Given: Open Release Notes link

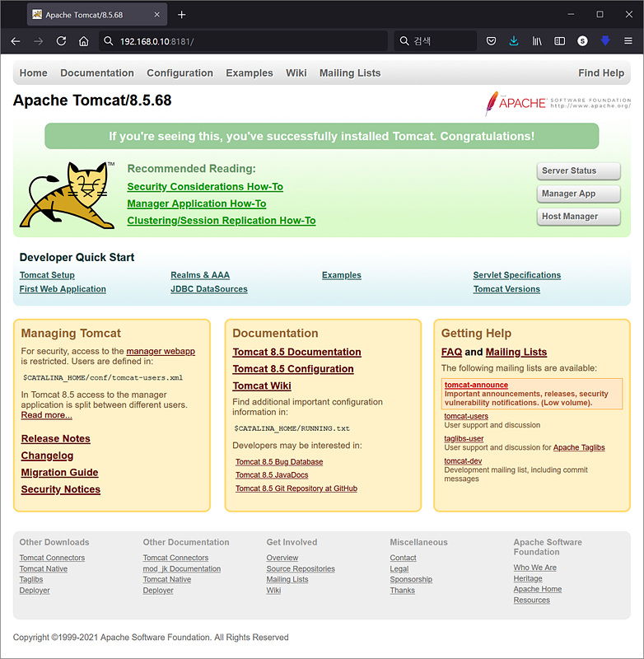Looking at the screenshot, I should pyautogui.click(x=56, y=439).
